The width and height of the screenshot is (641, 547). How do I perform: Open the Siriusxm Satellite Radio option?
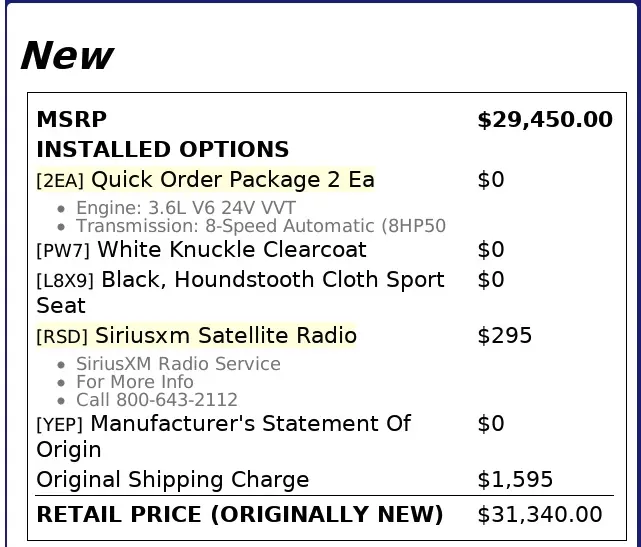click(225, 336)
